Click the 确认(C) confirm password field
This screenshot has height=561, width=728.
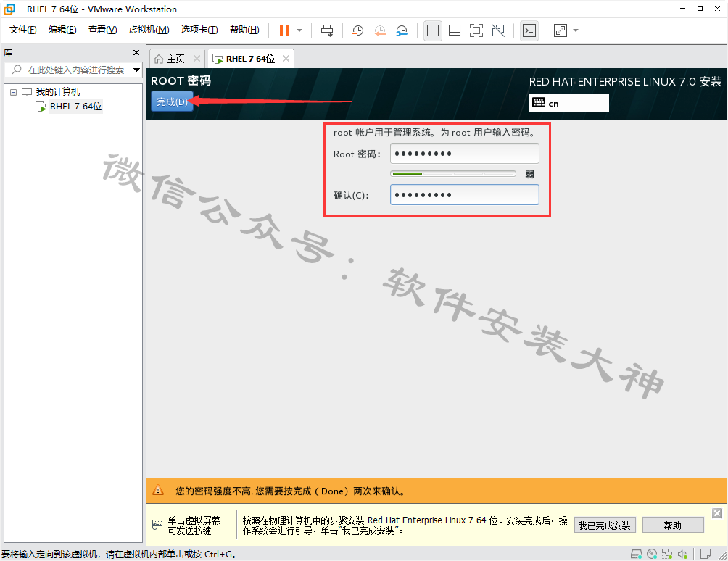[x=464, y=194]
